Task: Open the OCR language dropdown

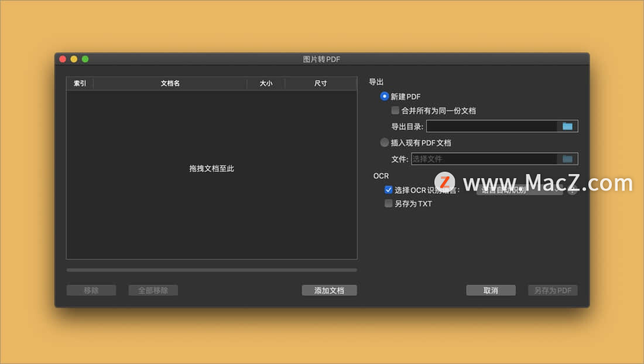Action: tap(519, 190)
